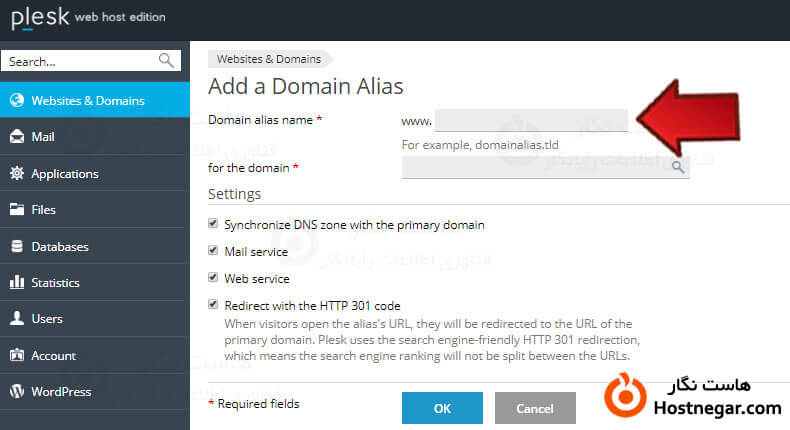
Task: Focus the Domain alias name field
Action: (x=531, y=121)
